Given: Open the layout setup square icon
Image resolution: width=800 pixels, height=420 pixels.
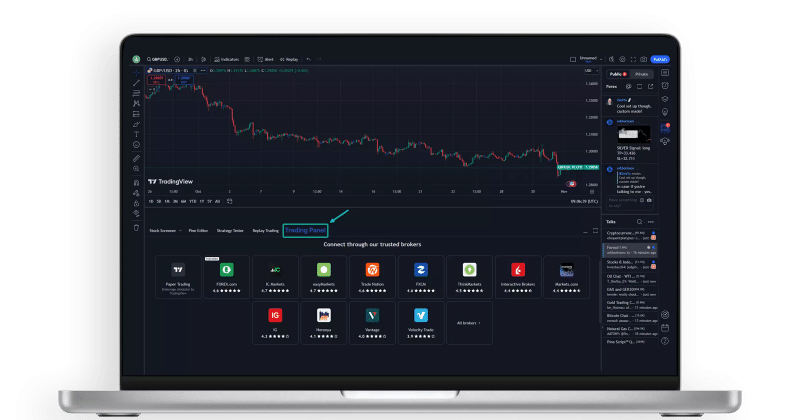Looking at the screenshot, I should tap(573, 59).
